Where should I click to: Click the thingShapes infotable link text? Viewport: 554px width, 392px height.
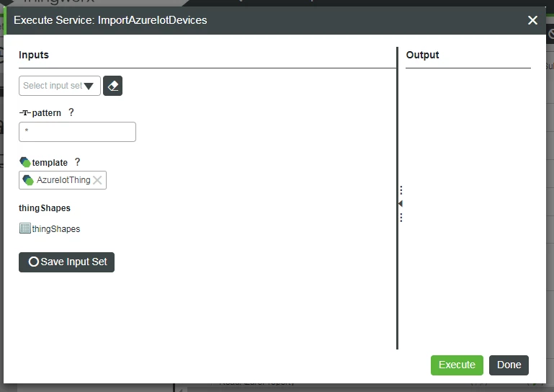coord(55,229)
